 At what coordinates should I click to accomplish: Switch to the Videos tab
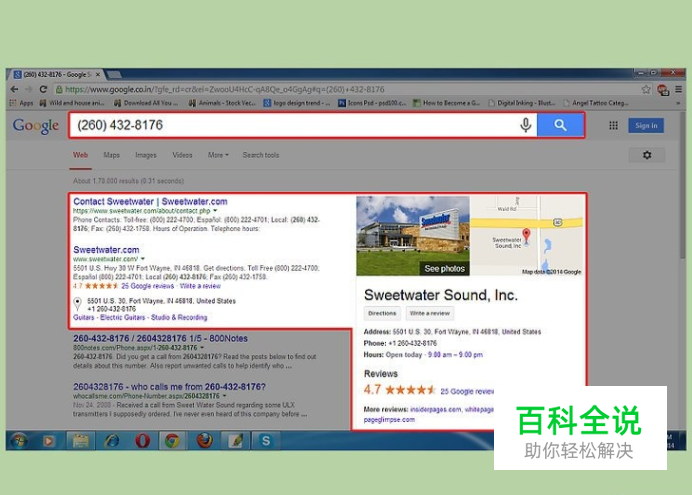tap(182, 155)
